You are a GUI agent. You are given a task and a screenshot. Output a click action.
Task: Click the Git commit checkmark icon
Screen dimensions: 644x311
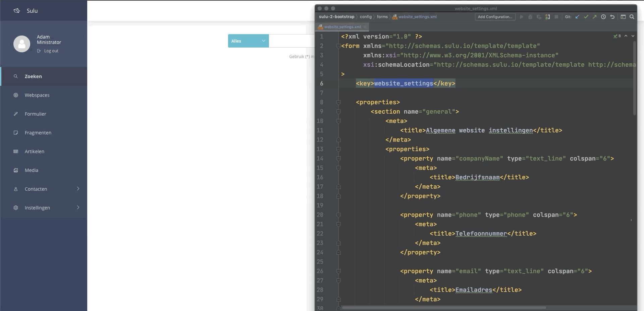[x=586, y=17]
